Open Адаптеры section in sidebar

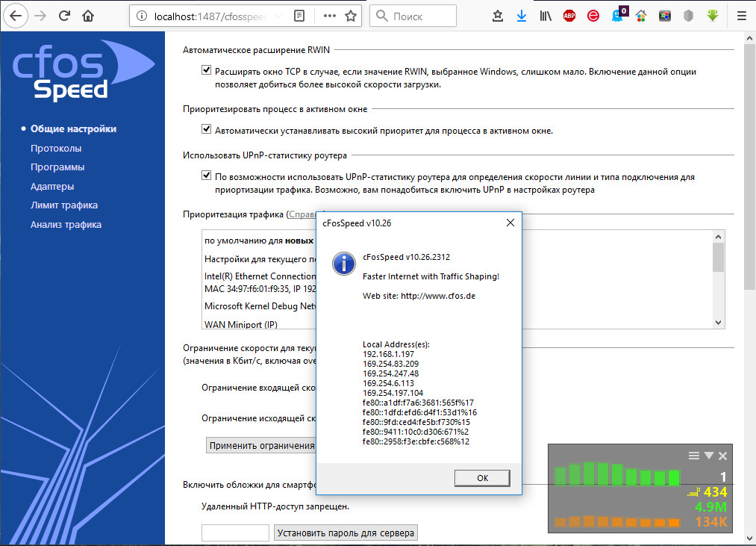tap(52, 186)
